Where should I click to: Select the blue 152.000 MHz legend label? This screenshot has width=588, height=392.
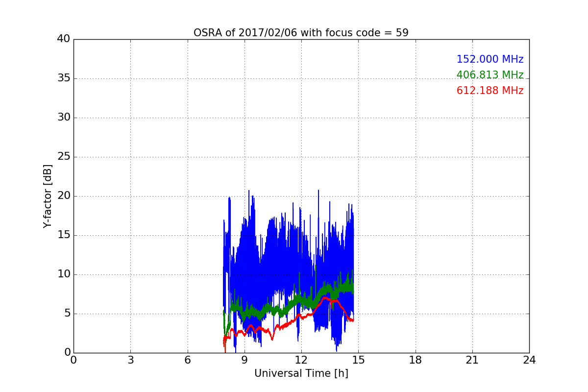[490, 59]
